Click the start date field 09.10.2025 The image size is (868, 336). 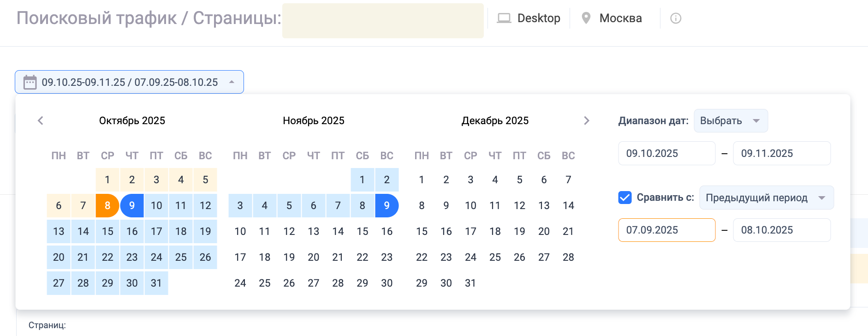[x=666, y=153]
